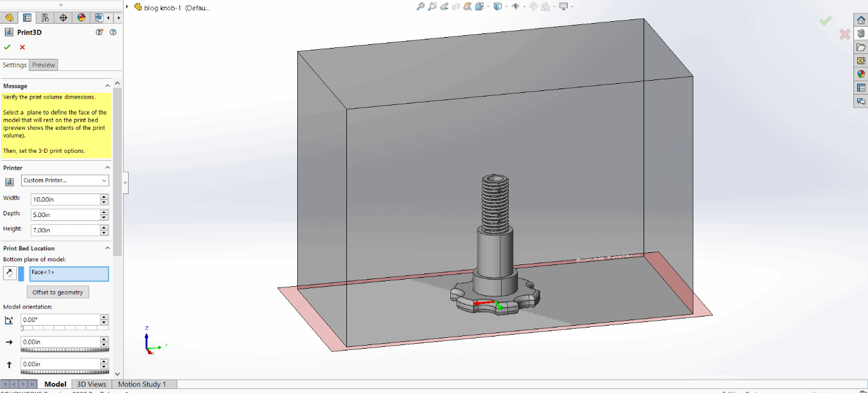868x393 pixels.
Task: Open File Explorer folder in task pane
Action: point(861,47)
